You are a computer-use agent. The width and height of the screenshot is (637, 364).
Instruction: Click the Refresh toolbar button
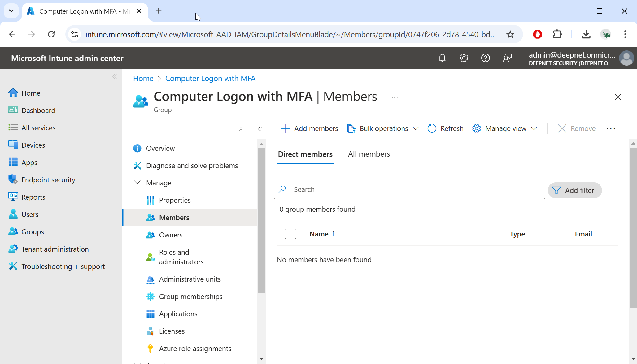(445, 128)
